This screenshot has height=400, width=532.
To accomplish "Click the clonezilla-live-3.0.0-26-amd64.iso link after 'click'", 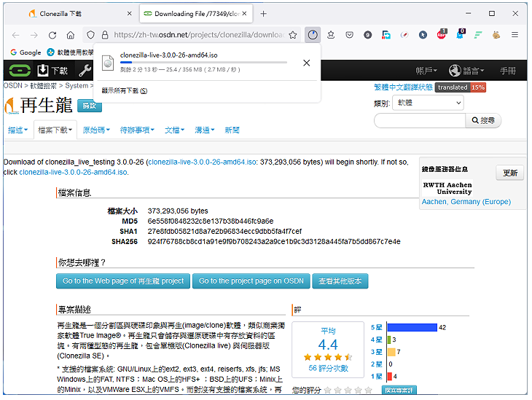I will click(73, 172).
